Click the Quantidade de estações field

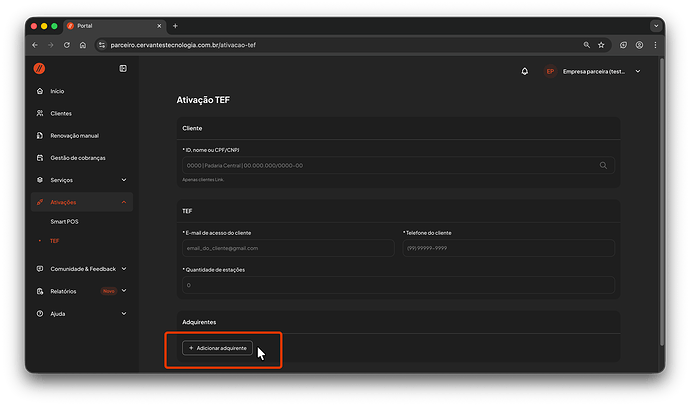398,285
